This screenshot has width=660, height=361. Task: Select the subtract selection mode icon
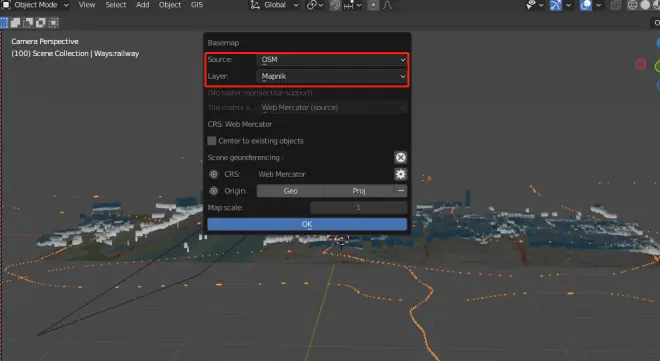click(28, 22)
